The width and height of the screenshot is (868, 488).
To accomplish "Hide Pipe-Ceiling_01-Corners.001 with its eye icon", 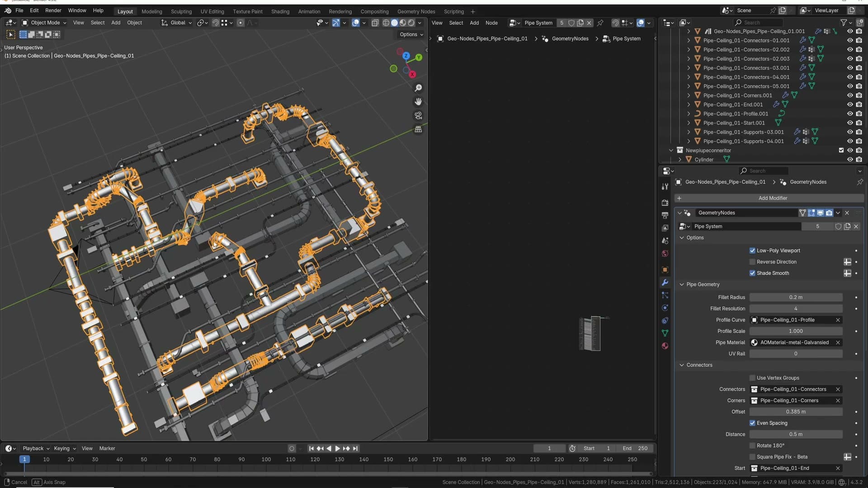I will click(x=850, y=95).
